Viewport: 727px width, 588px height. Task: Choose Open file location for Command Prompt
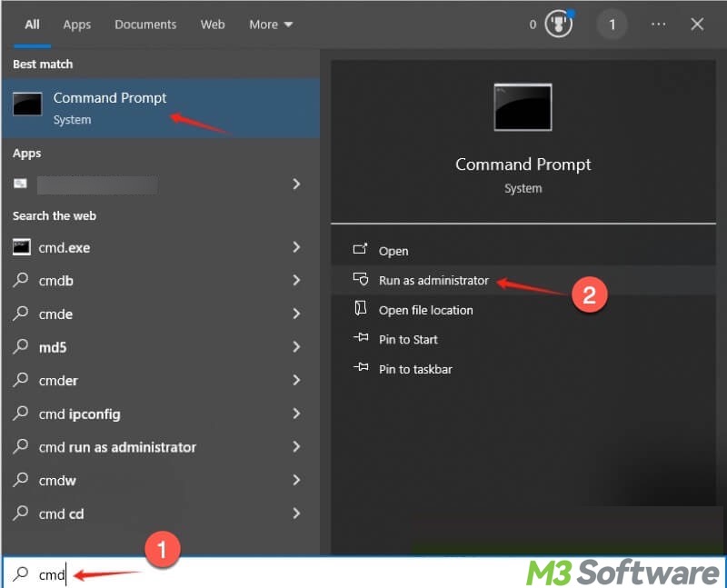coord(425,310)
